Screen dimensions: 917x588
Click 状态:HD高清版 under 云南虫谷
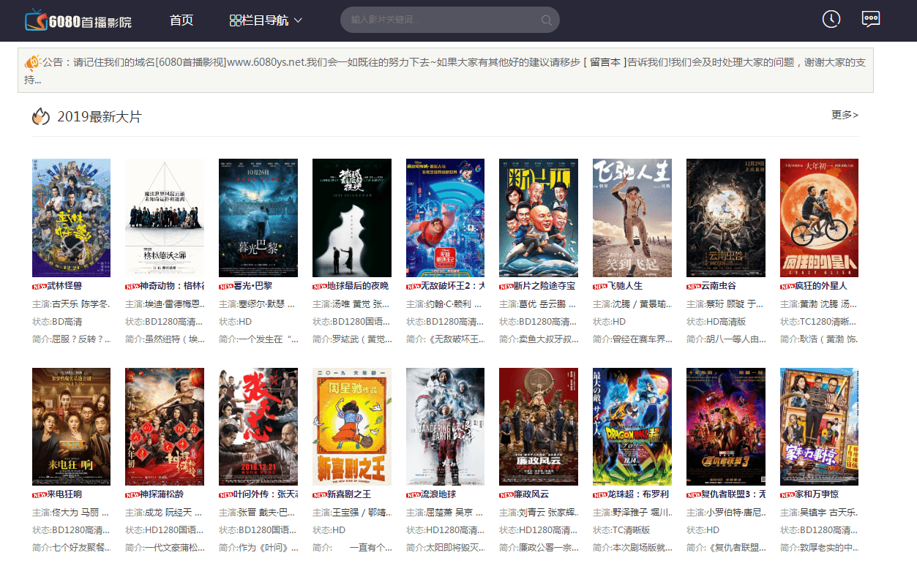coord(716,321)
